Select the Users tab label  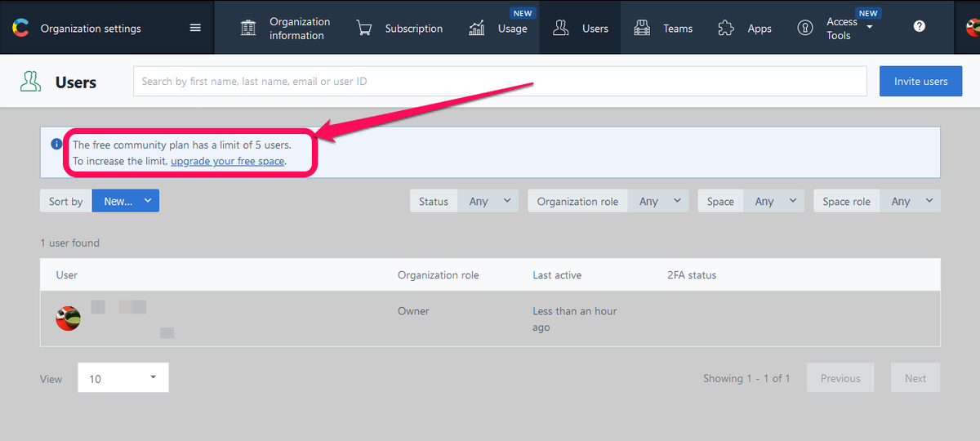coord(595,29)
